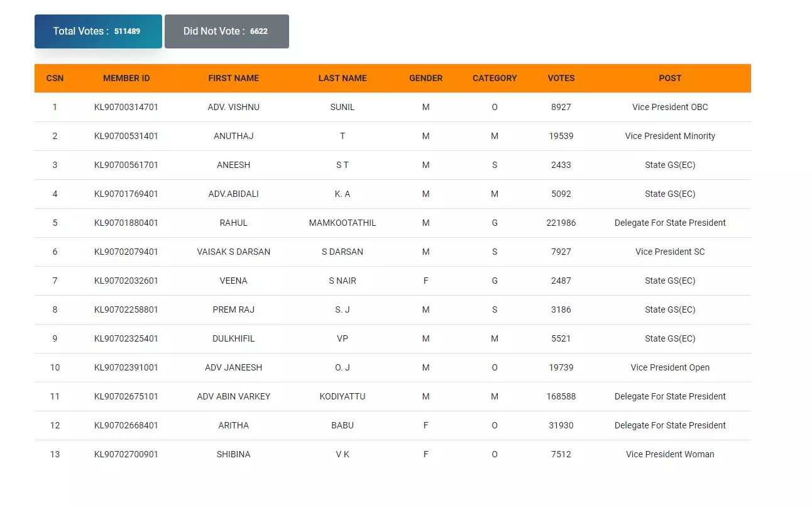Select ADV ABIN VARKEY name cell
The image size is (812, 507).
pyautogui.click(x=233, y=396)
